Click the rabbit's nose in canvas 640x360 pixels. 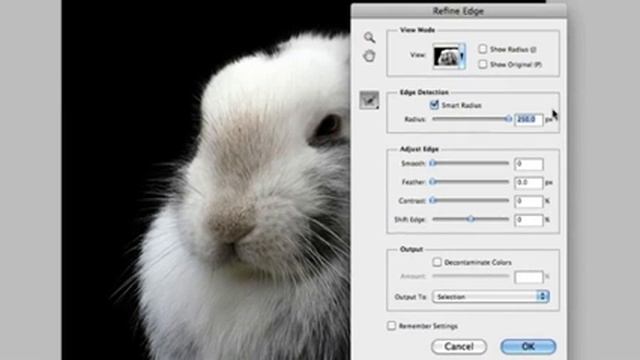coord(231,227)
